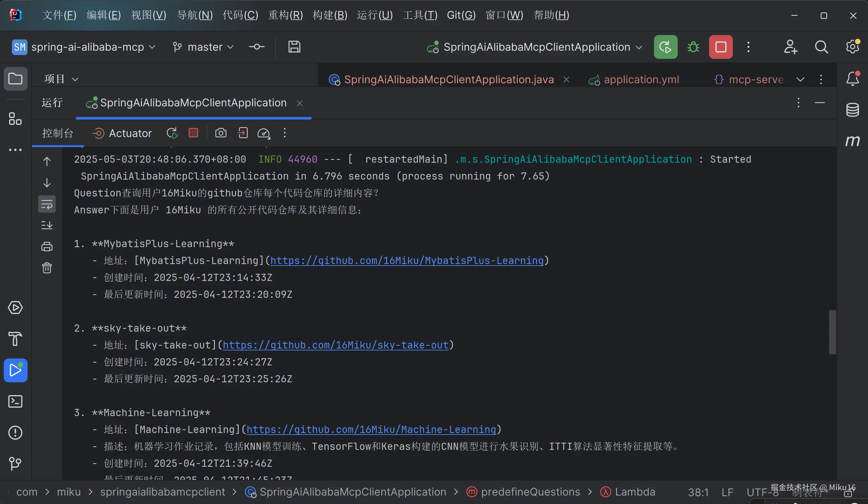Open the Terminal tool window
868x504 pixels.
click(x=16, y=401)
